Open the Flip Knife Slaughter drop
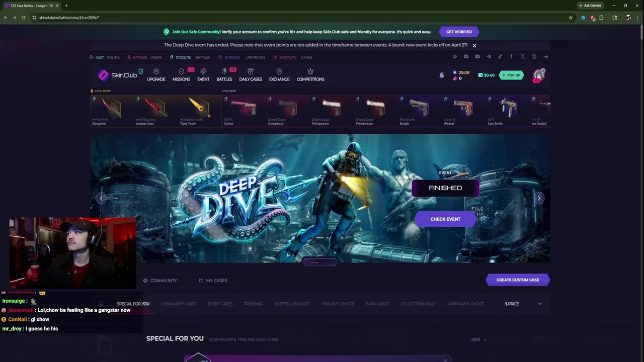 click(112, 111)
